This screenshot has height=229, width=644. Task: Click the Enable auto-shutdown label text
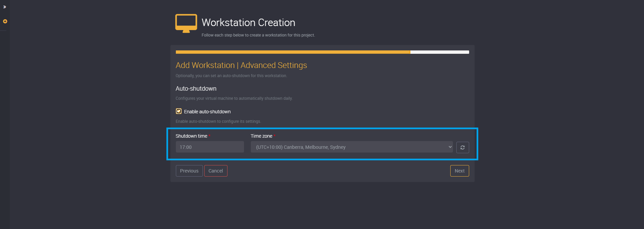coord(207,112)
